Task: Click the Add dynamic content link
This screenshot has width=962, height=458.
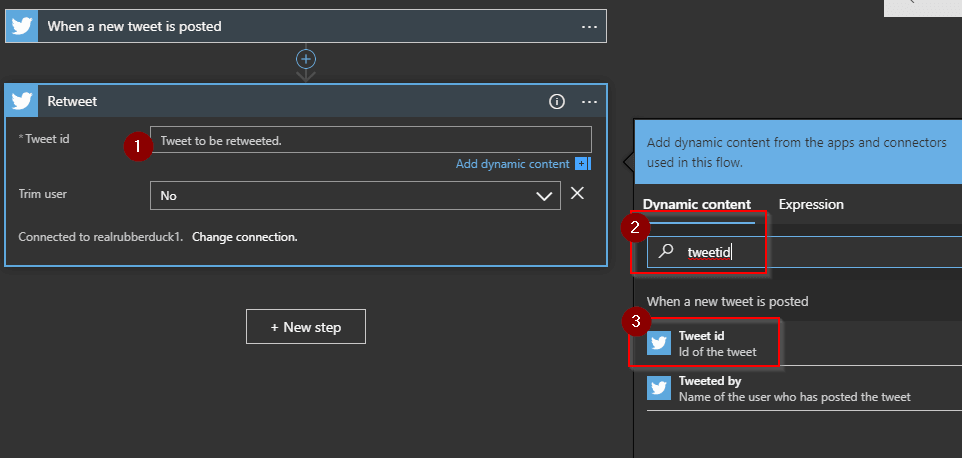Action: [x=512, y=164]
